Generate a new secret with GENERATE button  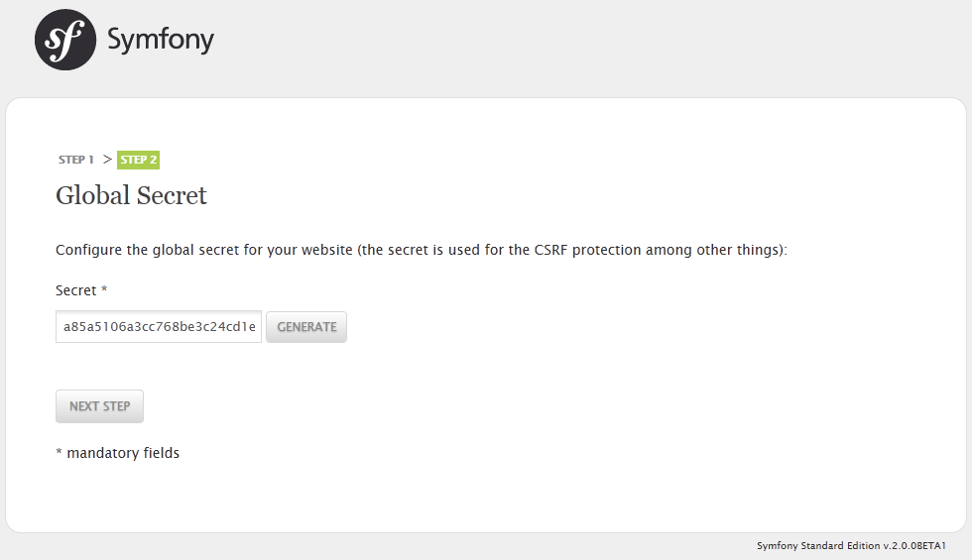click(x=306, y=326)
